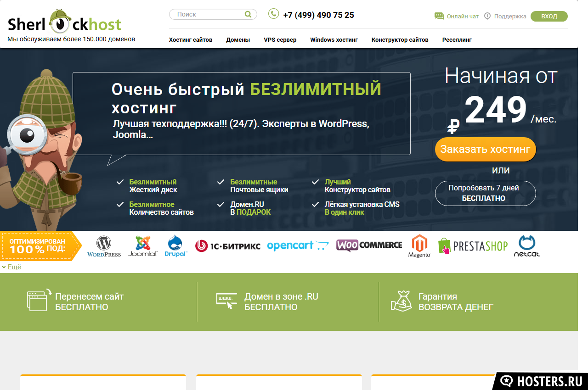Open the Поддержка link
Image resolution: width=588 pixels, height=390 pixels.
point(510,16)
